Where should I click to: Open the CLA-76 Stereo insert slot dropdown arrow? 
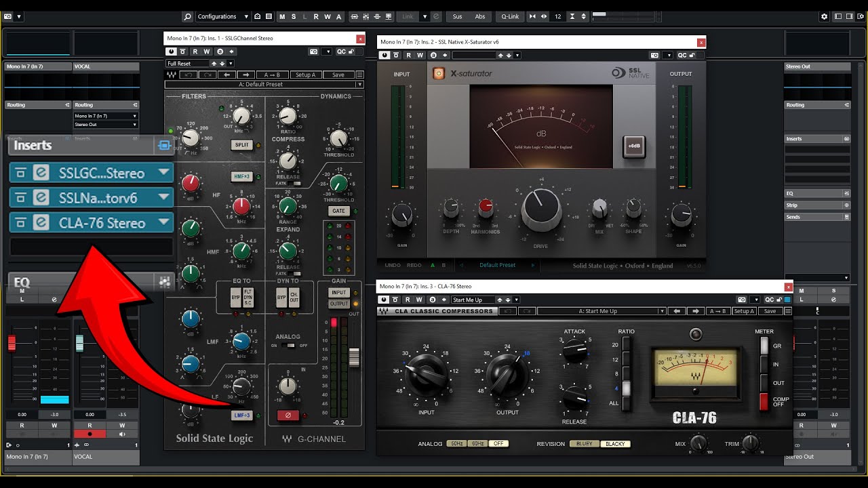coord(163,223)
